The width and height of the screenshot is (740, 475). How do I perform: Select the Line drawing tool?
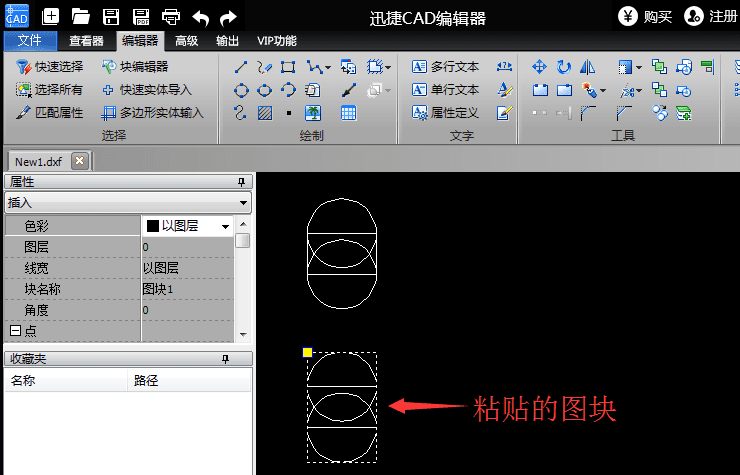[x=241, y=67]
